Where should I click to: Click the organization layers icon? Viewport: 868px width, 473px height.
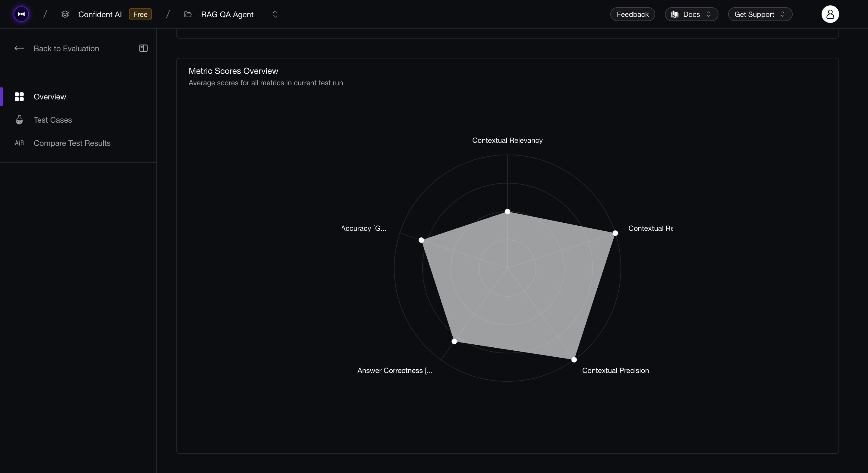[x=65, y=14]
